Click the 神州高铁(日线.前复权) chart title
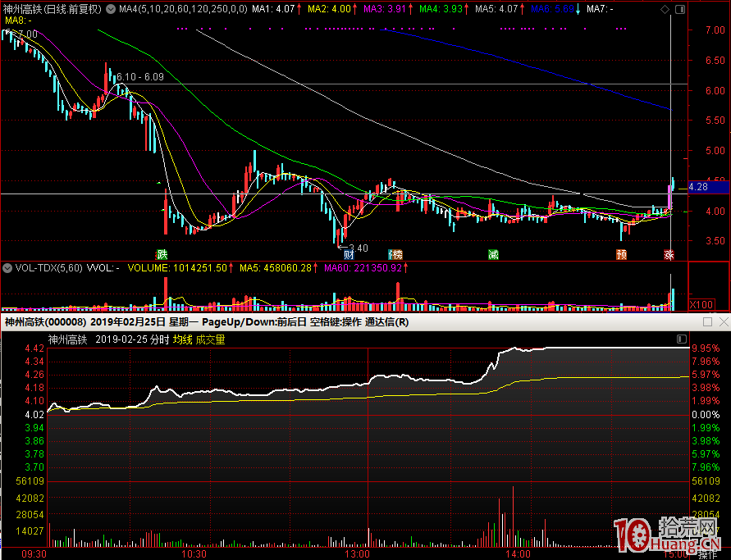Viewport: 731px width, 560px height. pyautogui.click(x=53, y=9)
